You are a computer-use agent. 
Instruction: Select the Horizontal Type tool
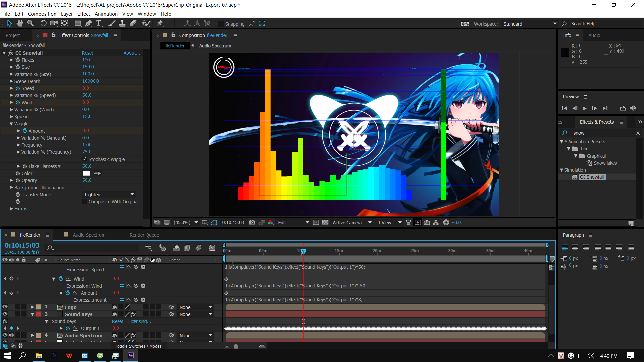point(99,23)
